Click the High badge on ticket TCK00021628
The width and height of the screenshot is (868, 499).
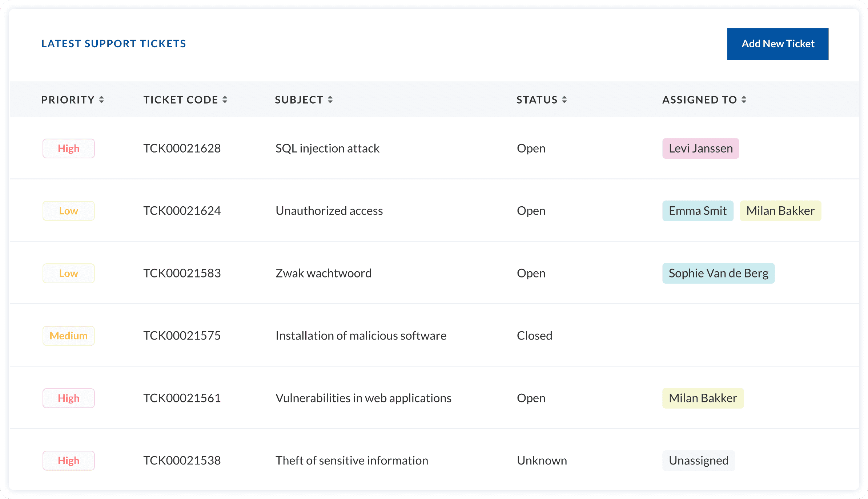69,149
